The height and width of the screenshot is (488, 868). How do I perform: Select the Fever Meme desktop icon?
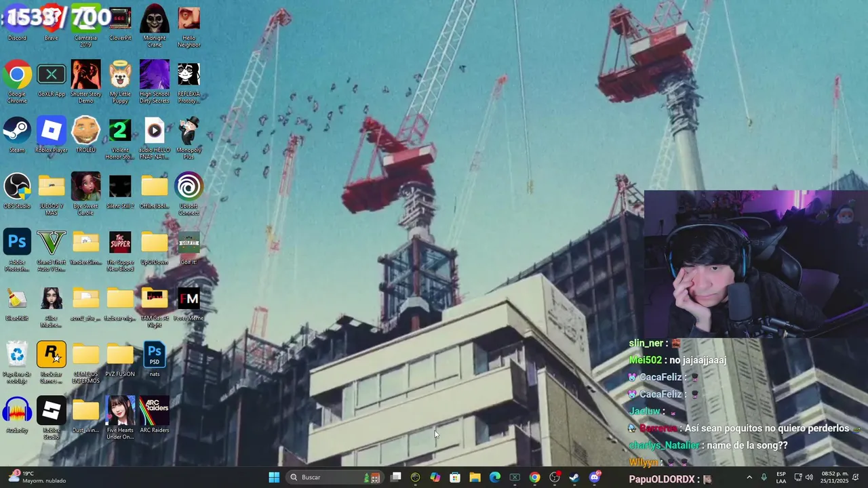coord(189,303)
